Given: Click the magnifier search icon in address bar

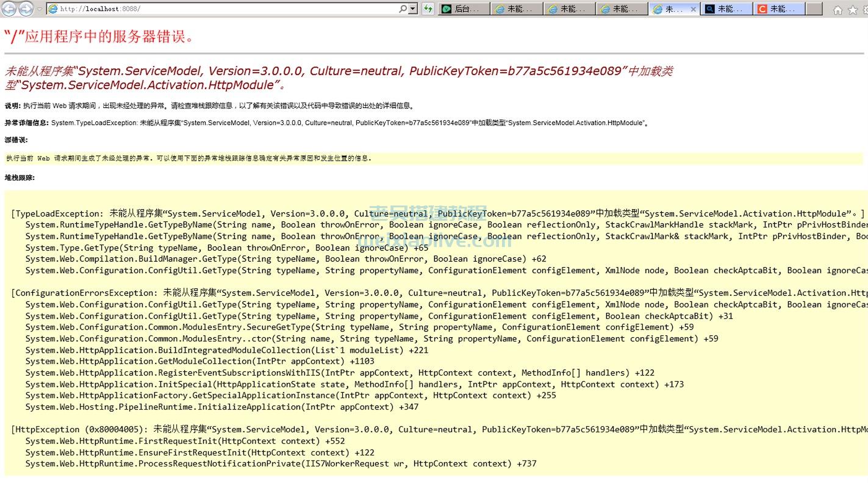Looking at the screenshot, I should (403, 9).
